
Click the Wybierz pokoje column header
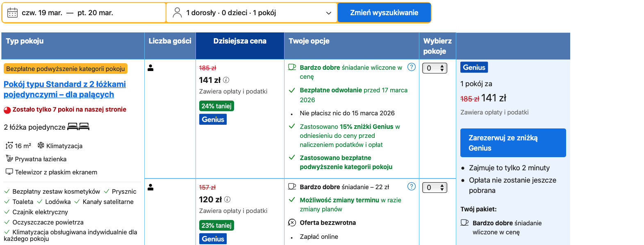437,46
